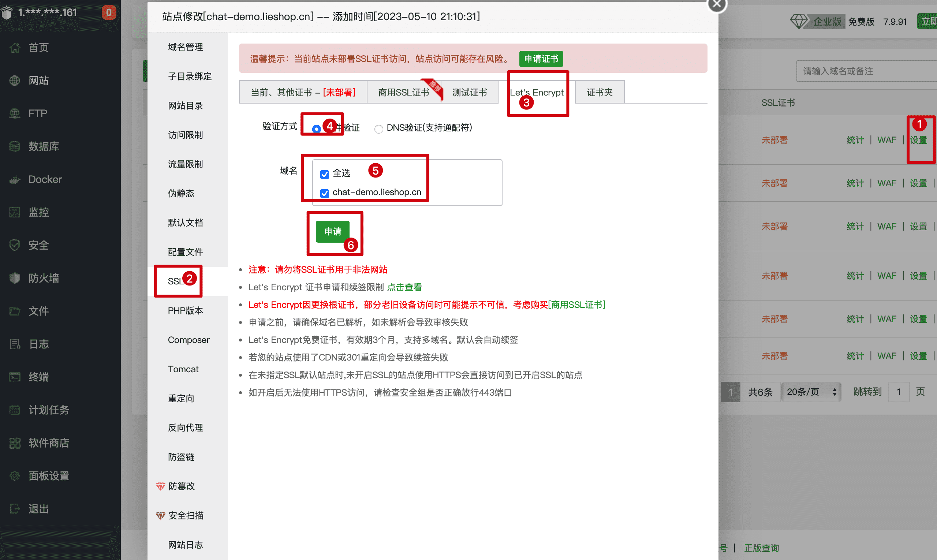The image size is (937, 560).
Task: Click the 跳转到 page number input
Action: (899, 392)
